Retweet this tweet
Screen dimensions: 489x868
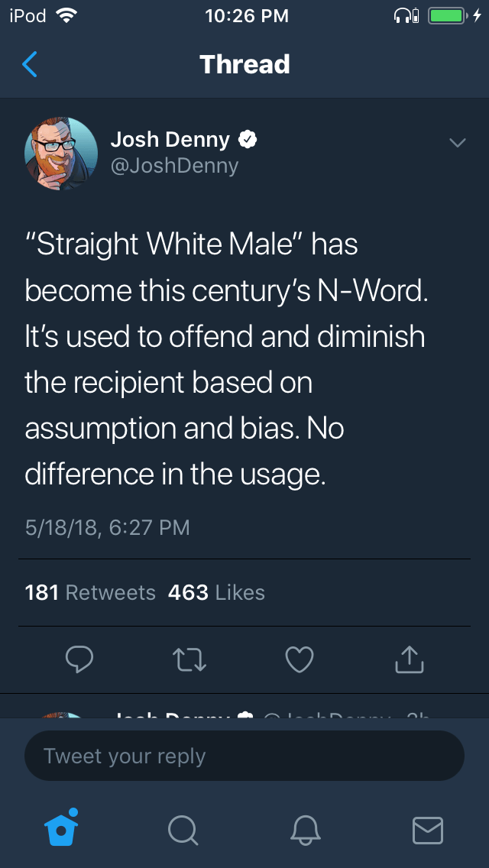(189, 660)
